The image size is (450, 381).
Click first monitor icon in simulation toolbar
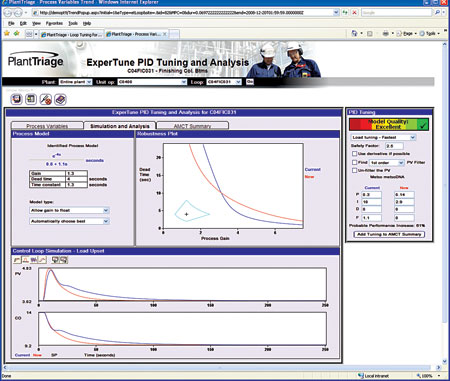(55, 260)
